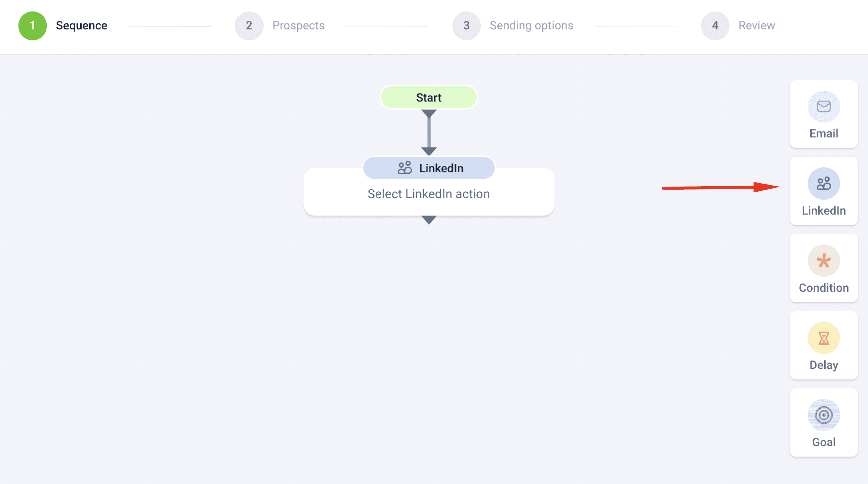Viewport: 868px width, 484px height.
Task: Pick the Goal target icon
Action: tap(824, 415)
